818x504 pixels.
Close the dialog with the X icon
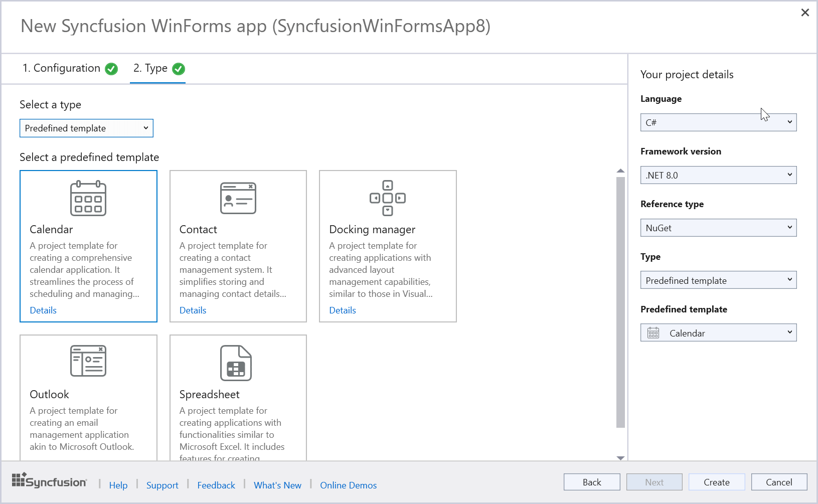point(805,13)
